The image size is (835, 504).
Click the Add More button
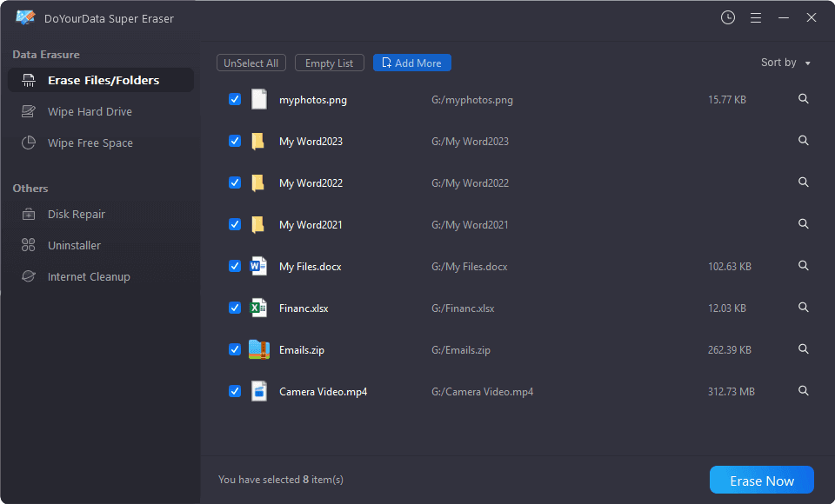click(x=411, y=63)
